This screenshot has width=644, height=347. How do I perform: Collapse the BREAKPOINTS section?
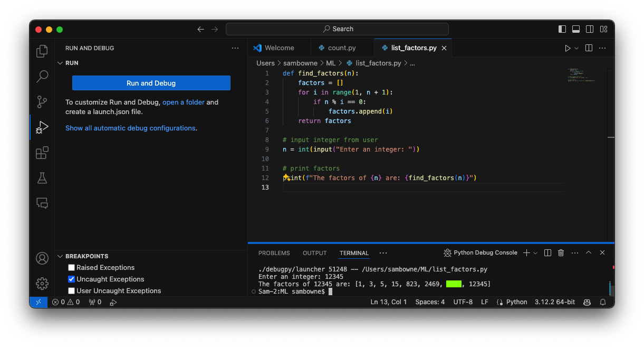pos(60,256)
